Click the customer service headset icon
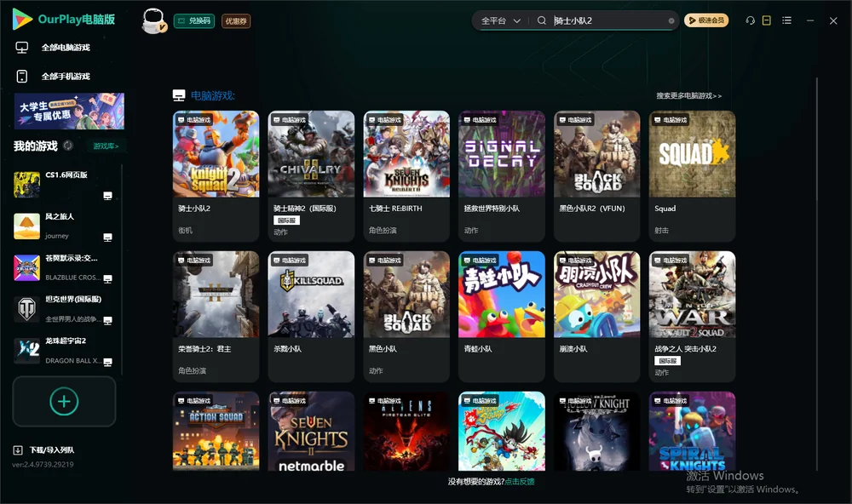 coord(750,20)
